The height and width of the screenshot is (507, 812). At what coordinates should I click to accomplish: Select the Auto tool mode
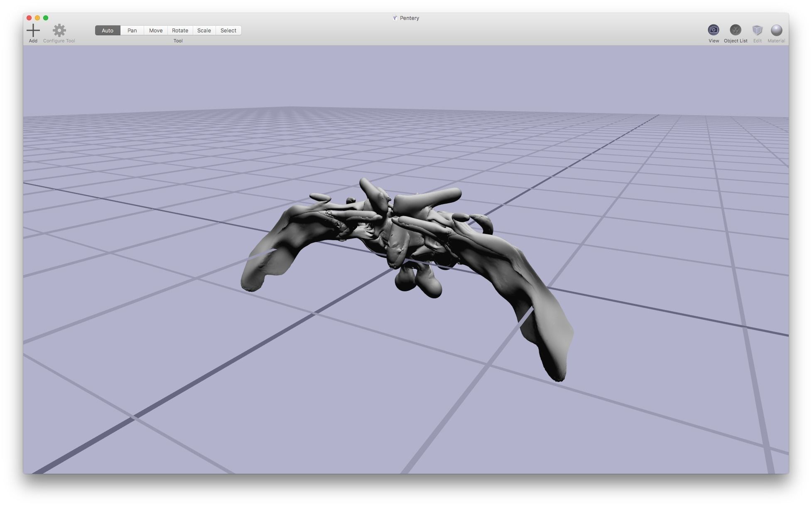pos(108,30)
